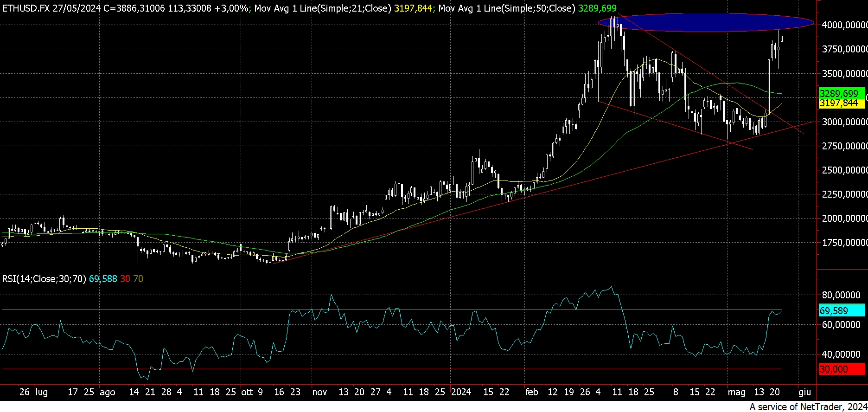This screenshot has height=412, width=868.
Task: Click the 80,00000 RSI axis label
Action: click(841, 295)
